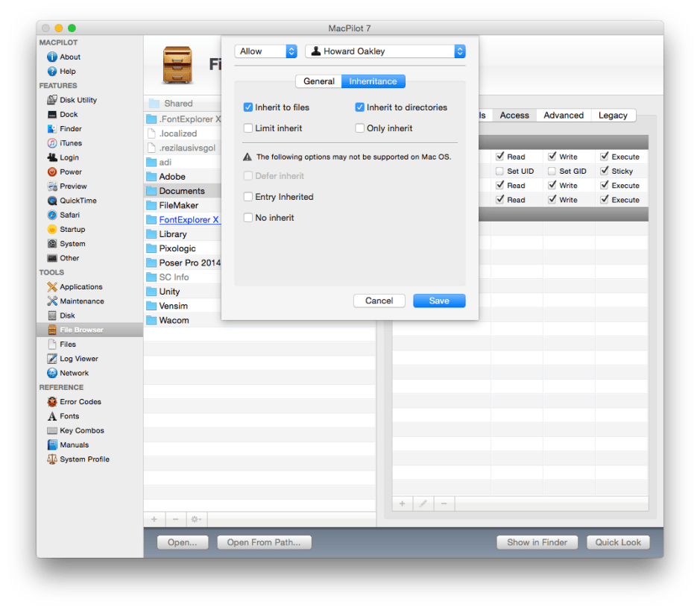Toggle the Set UID permission checkbox
Image resolution: width=700 pixels, height=610 pixels.
[x=500, y=171]
